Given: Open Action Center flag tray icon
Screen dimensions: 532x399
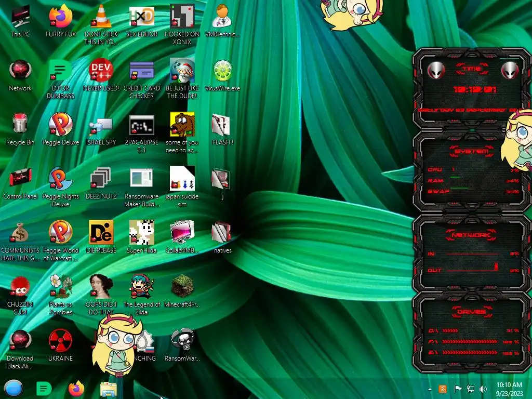Looking at the screenshot, I should (x=458, y=389).
